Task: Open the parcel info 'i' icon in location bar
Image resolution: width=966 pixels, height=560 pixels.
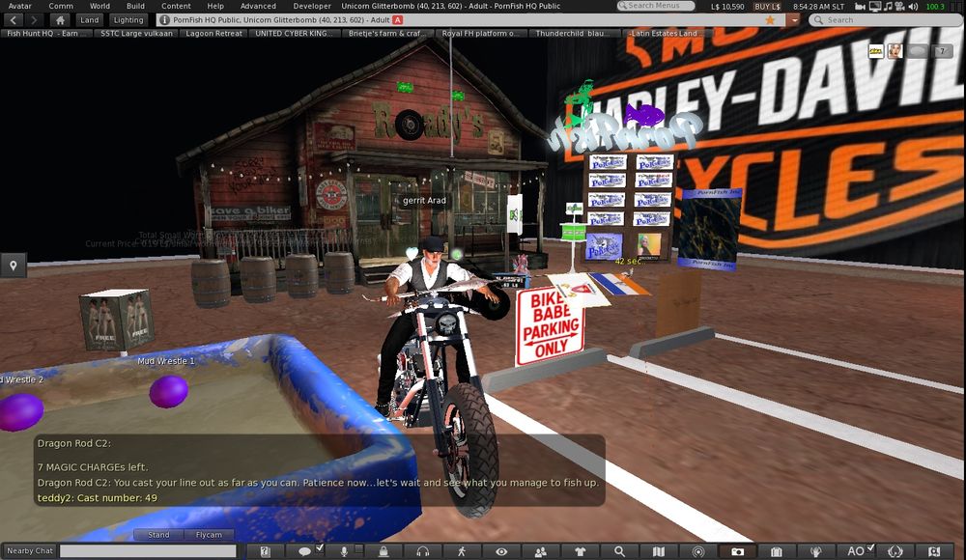Action: pyautogui.click(x=164, y=19)
